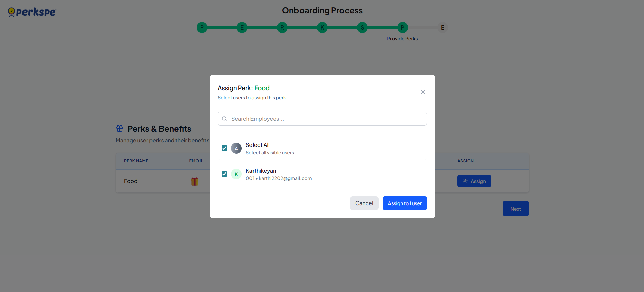
Task: Click the first P step circle
Action: point(202,27)
